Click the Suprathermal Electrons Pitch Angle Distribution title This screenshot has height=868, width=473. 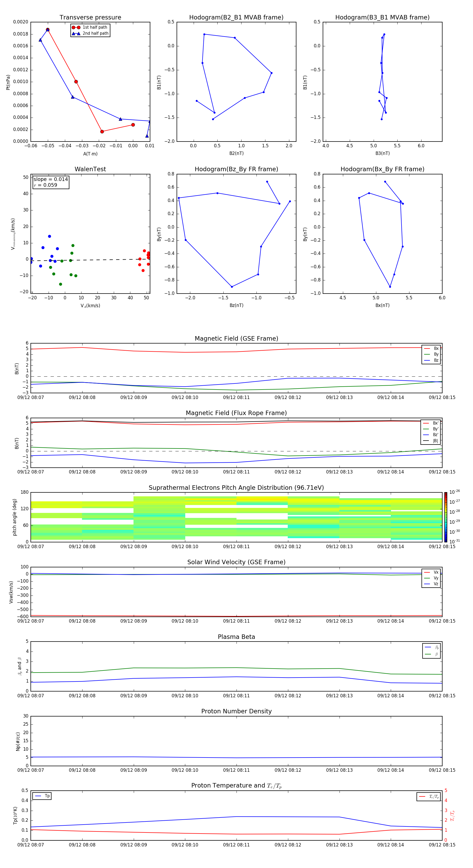(236, 488)
